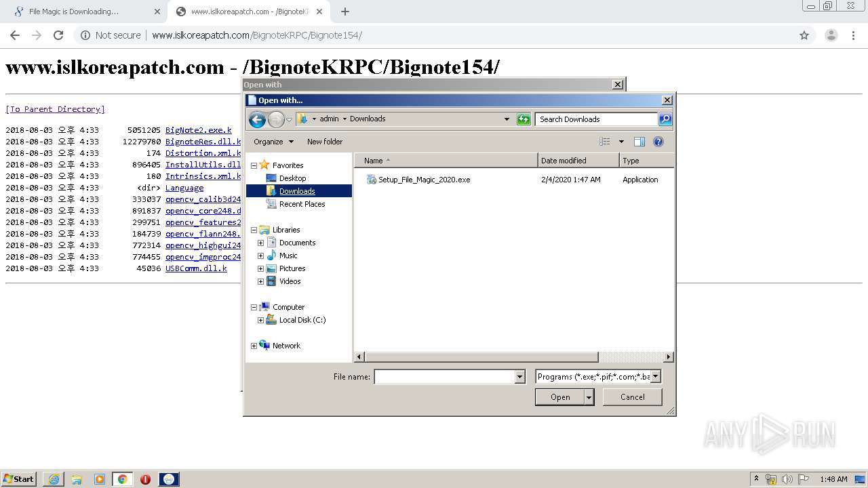868x488 pixels.
Task: Expand Local Disk (C:) node
Action: [x=260, y=320]
